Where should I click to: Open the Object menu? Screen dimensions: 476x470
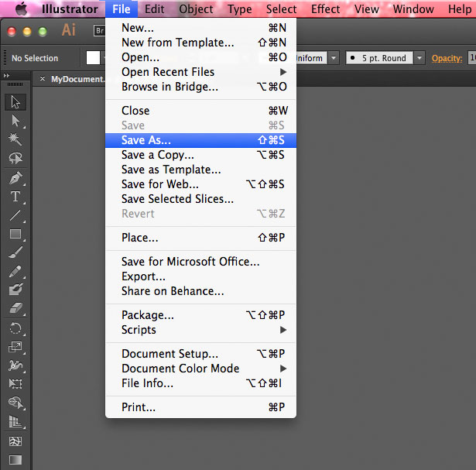click(196, 9)
